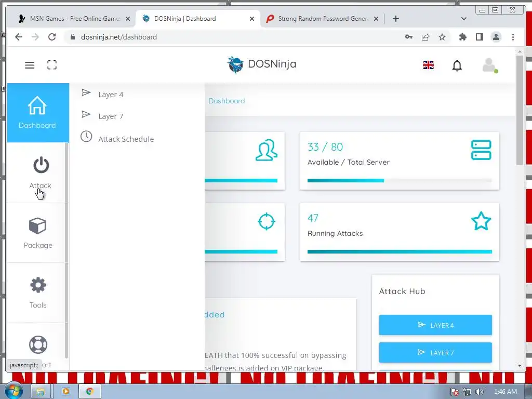Click the Running Attacks label
This screenshot has height=399, width=532.
tap(335, 233)
